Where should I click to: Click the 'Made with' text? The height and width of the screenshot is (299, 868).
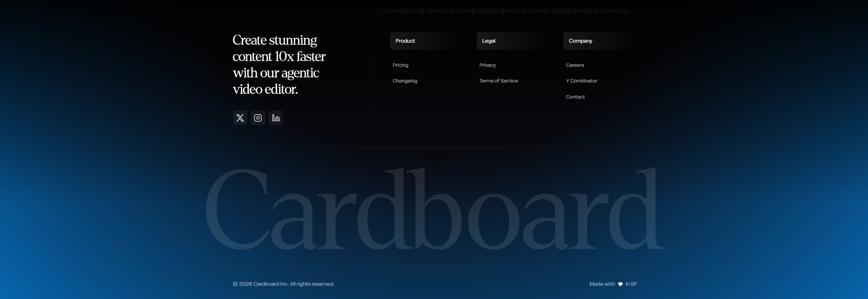pos(602,284)
